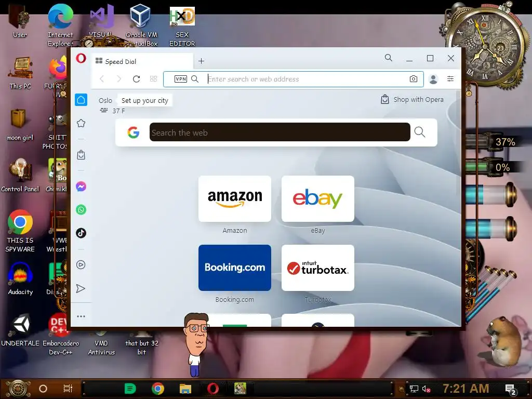Click the search tabs magnifier icon
Screen dimensions: 532x399
tap(389, 58)
